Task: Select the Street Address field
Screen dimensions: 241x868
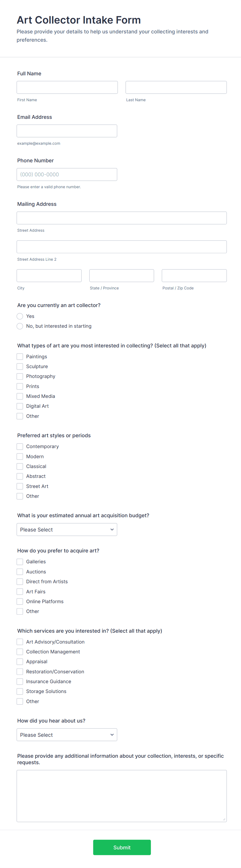Action: [122, 218]
